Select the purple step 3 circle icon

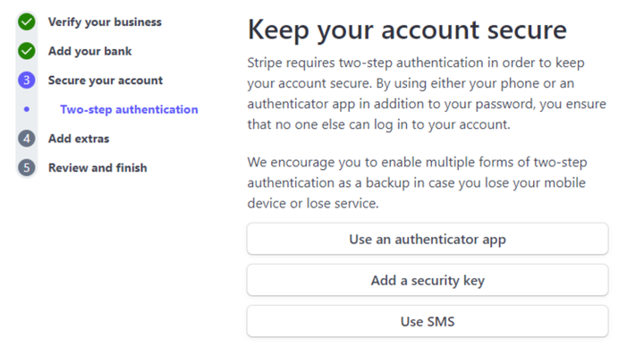tap(27, 81)
